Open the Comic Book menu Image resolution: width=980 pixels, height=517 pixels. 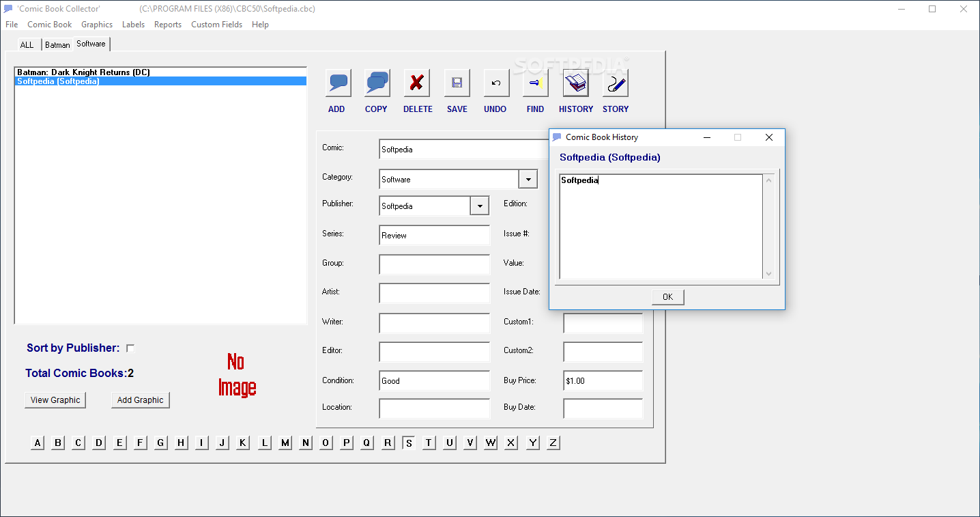(49, 25)
